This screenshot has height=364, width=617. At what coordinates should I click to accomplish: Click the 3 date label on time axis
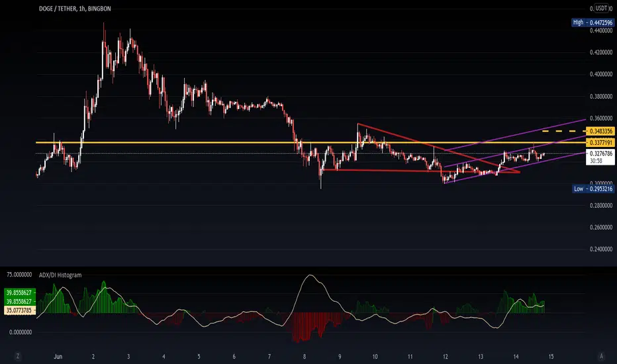pyautogui.click(x=128, y=357)
